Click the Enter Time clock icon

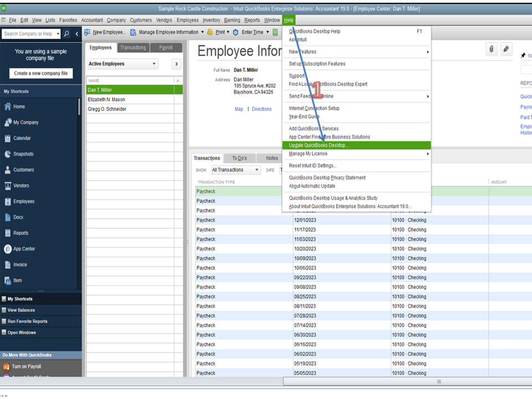coord(236,32)
